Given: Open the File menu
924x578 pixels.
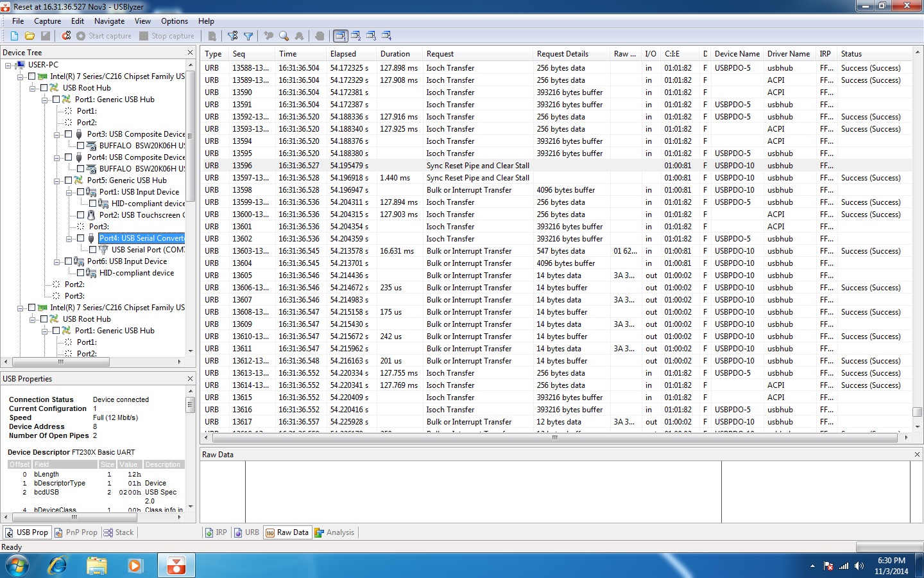Looking at the screenshot, I should [x=18, y=21].
